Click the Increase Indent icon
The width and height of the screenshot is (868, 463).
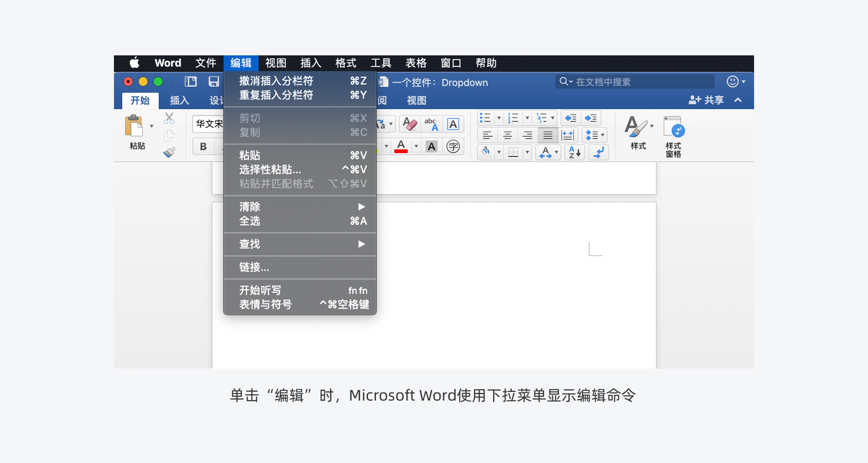click(591, 118)
